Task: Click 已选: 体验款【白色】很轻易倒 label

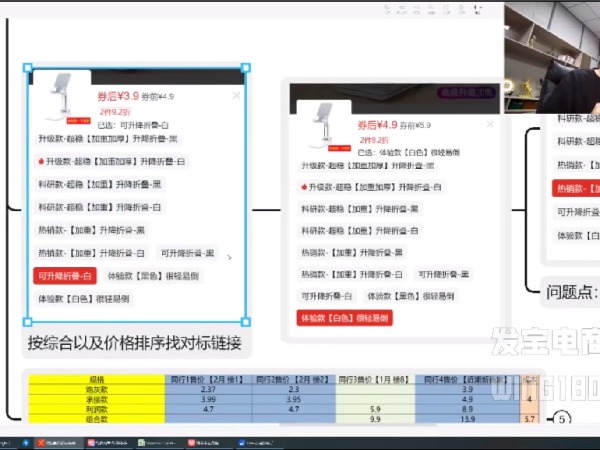Action: tap(409, 152)
